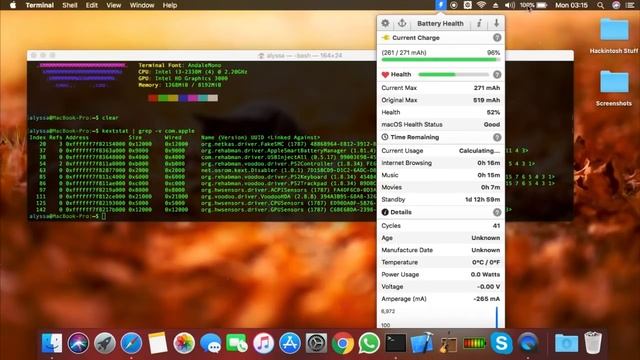The height and width of the screenshot is (360, 640).
Task: Open the Shell menu
Action: pyautogui.click(x=70, y=5)
